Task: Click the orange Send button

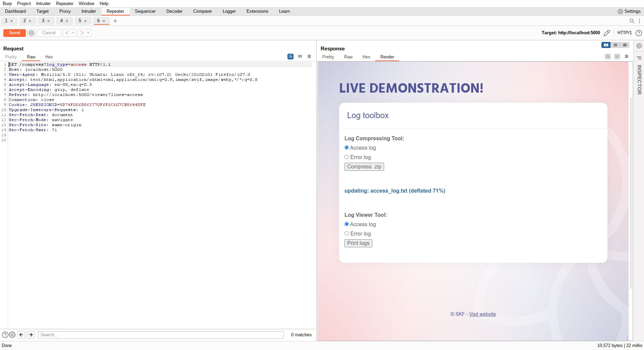Action: pos(14,33)
